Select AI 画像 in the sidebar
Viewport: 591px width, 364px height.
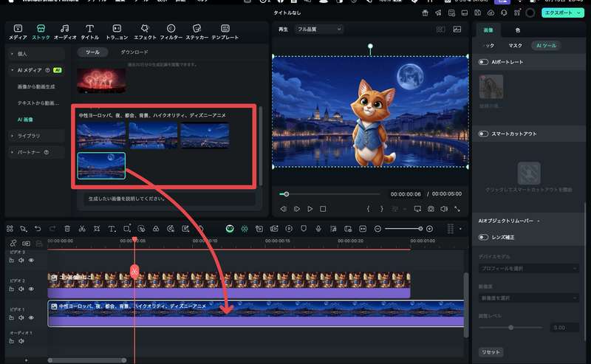25,120
